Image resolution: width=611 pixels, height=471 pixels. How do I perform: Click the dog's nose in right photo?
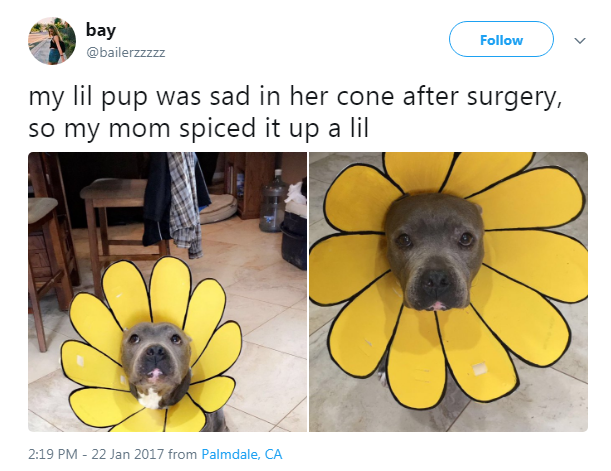(x=436, y=279)
